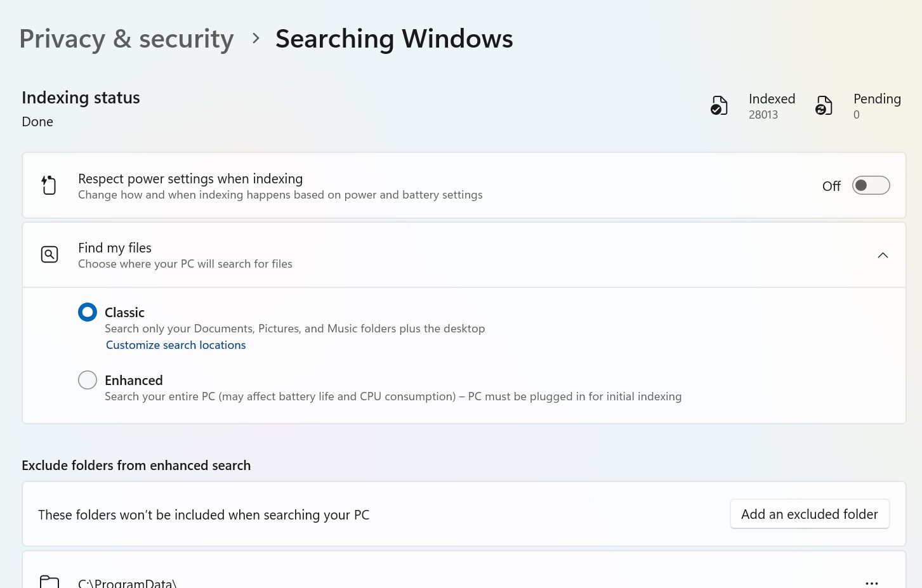
Task: Click the Enhanced option label text
Action: tap(134, 380)
